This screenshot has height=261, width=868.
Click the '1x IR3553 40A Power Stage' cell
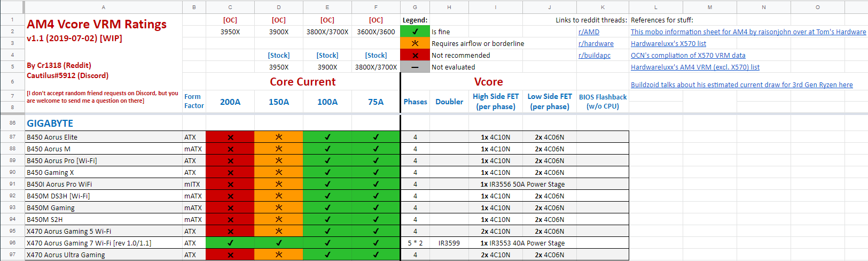coord(522,243)
